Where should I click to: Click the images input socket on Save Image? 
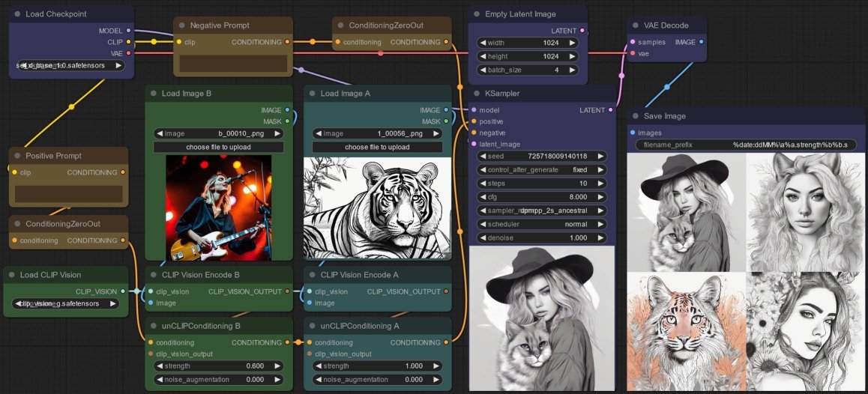(633, 133)
